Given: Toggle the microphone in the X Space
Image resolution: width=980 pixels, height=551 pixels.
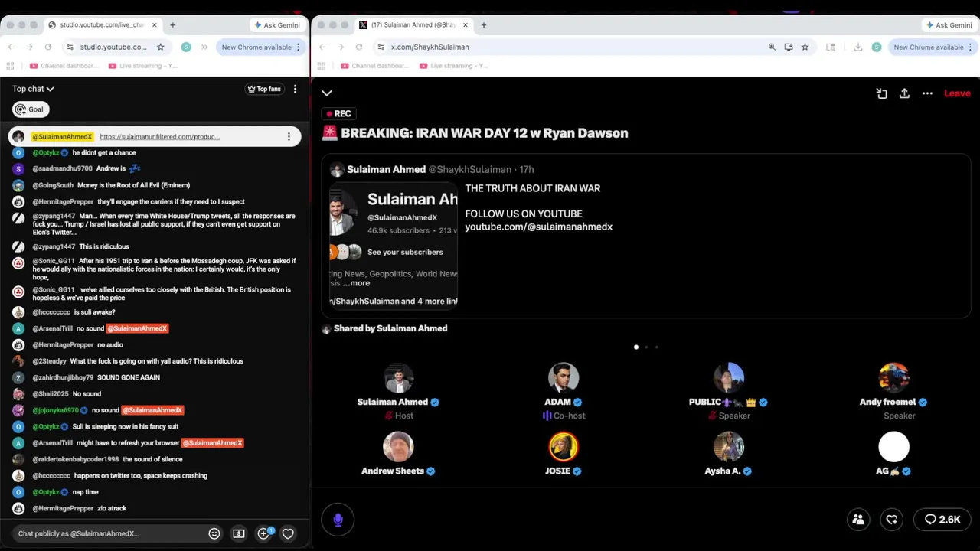Looking at the screenshot, I should pos(338,520).
